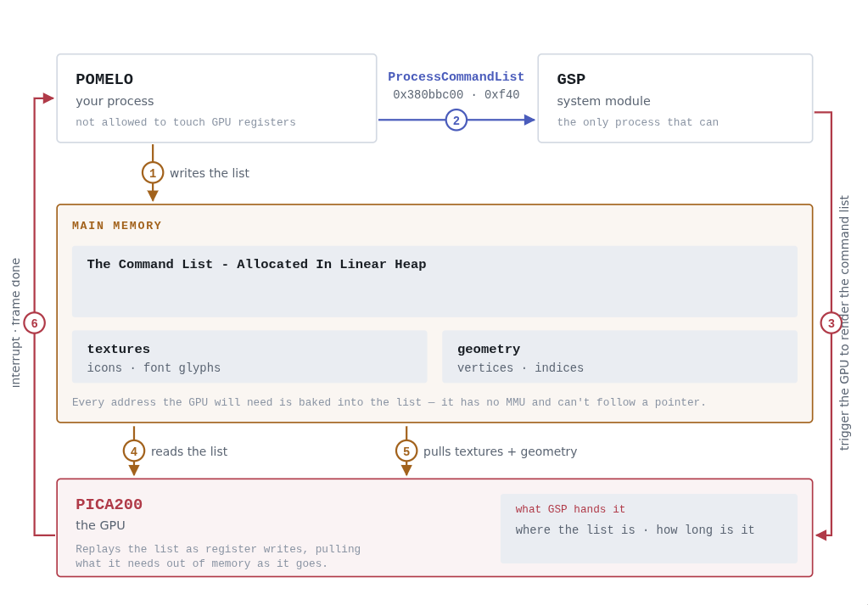Click 'what GSP hands it' caption
The image size is (868, 605).
(x=570, y=509)
